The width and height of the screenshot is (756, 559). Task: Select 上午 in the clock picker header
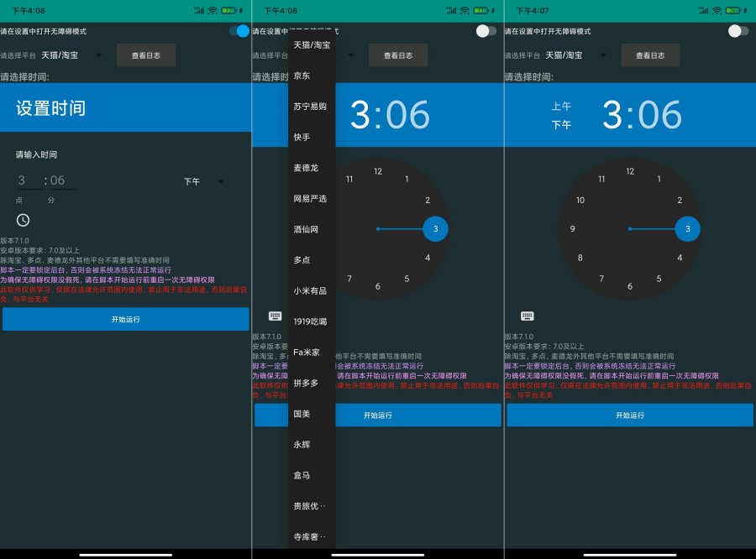coord(561,107)
